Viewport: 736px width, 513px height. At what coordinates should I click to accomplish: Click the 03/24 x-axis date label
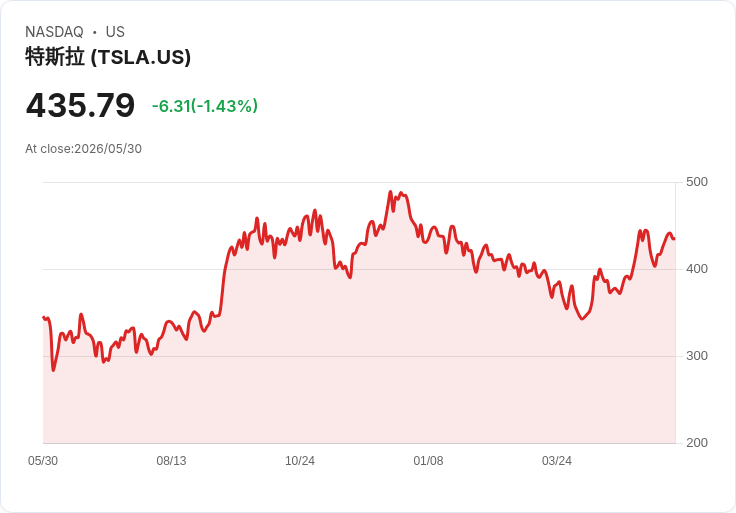557,461
